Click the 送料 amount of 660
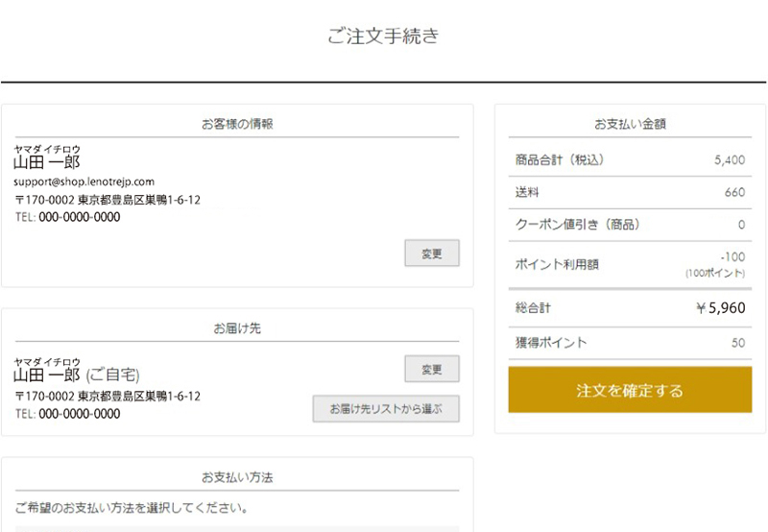The width and height of the screenshot is (768, 532). 734,193
